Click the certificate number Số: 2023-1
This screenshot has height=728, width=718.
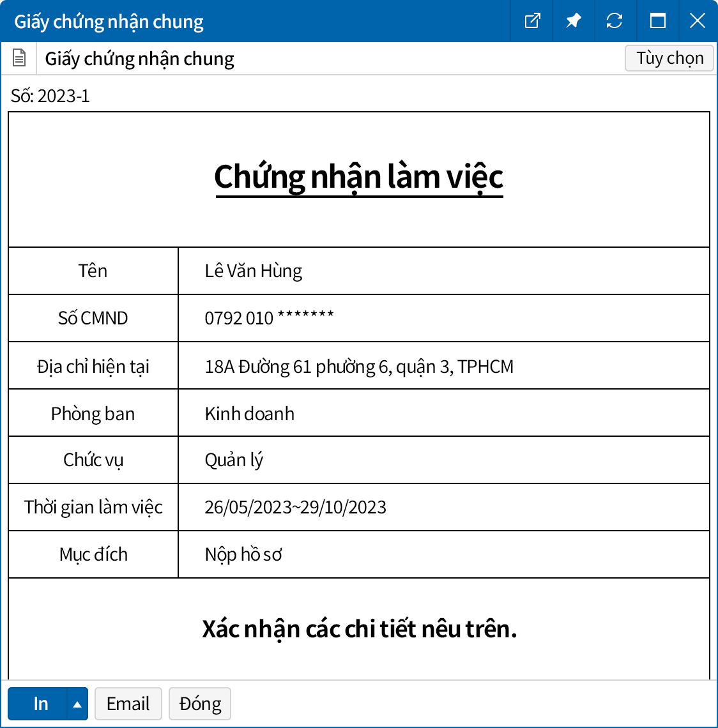pyautogui.click(x=50, y=96)
